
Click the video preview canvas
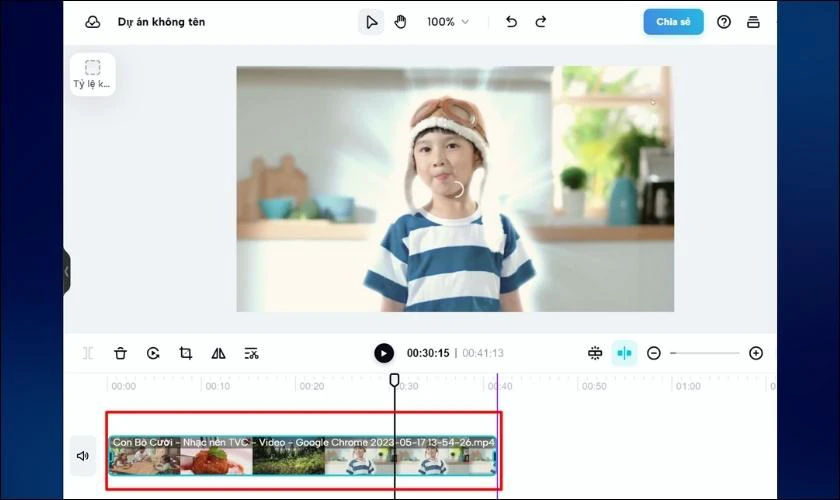click(455, 189)
